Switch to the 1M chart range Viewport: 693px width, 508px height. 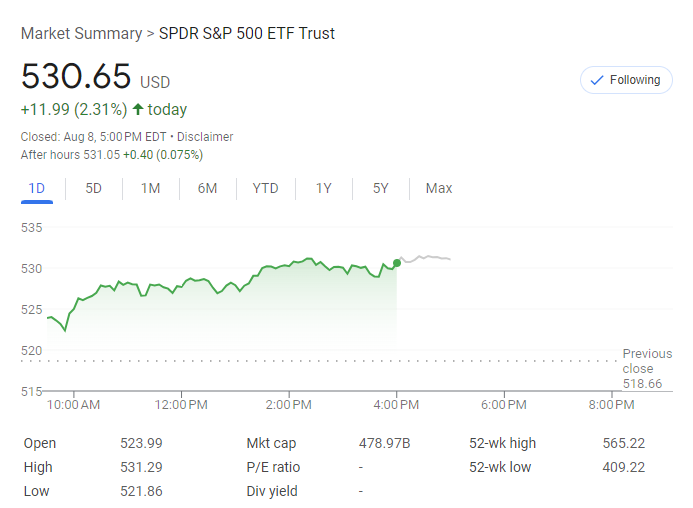(150, 188)
